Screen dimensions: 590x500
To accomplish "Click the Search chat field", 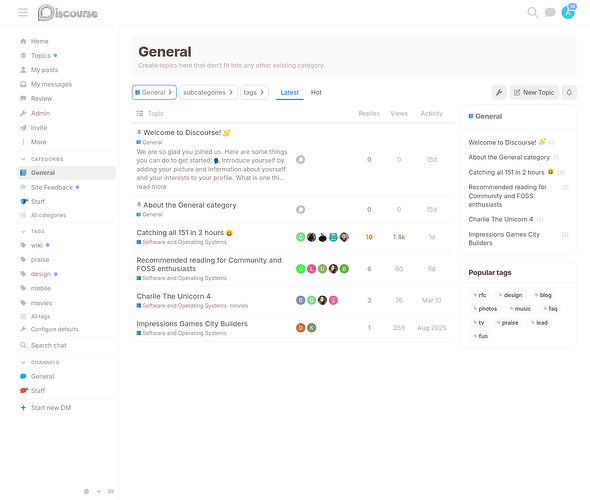I will tap(66, 345).
